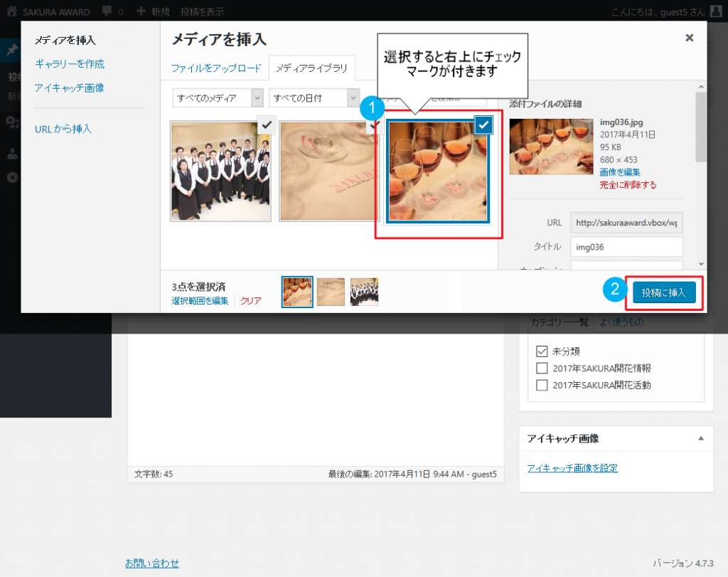Click the home icon beside SAKURA AWARD
This screenshot has width=728, height=577.
click(x=12, y=11)
